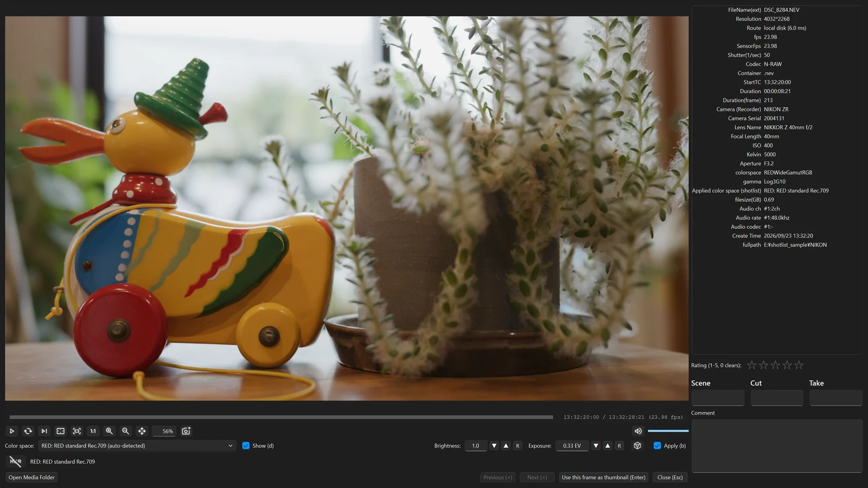Click the 3D cube LUT icon

click(x=637, y=446)
